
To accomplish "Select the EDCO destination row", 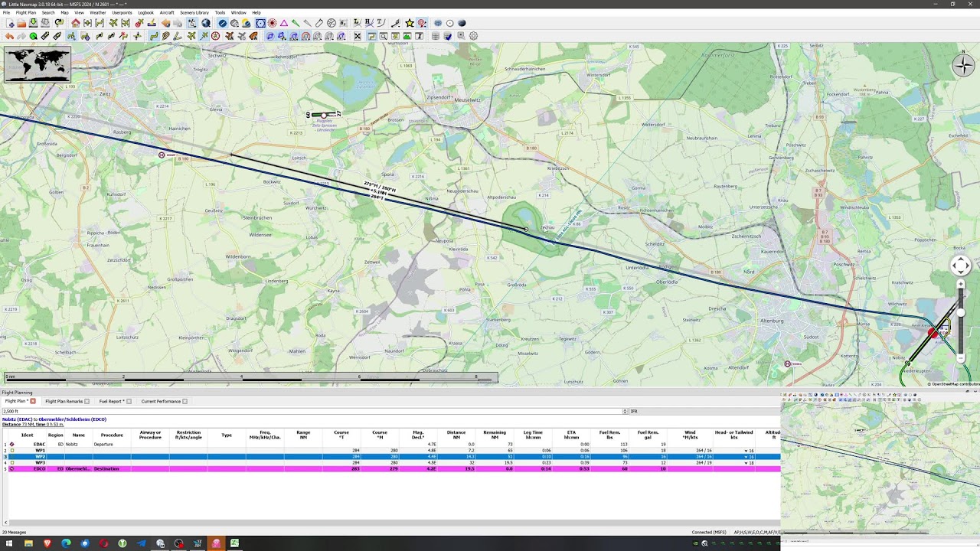I will click(x=390, y=468).
